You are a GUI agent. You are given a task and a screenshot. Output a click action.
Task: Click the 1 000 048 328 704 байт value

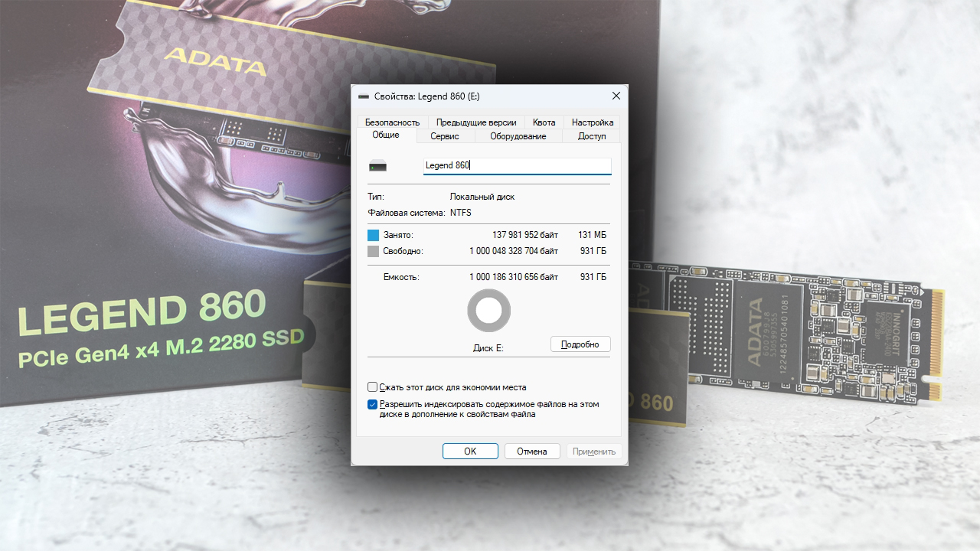point(514,251)
